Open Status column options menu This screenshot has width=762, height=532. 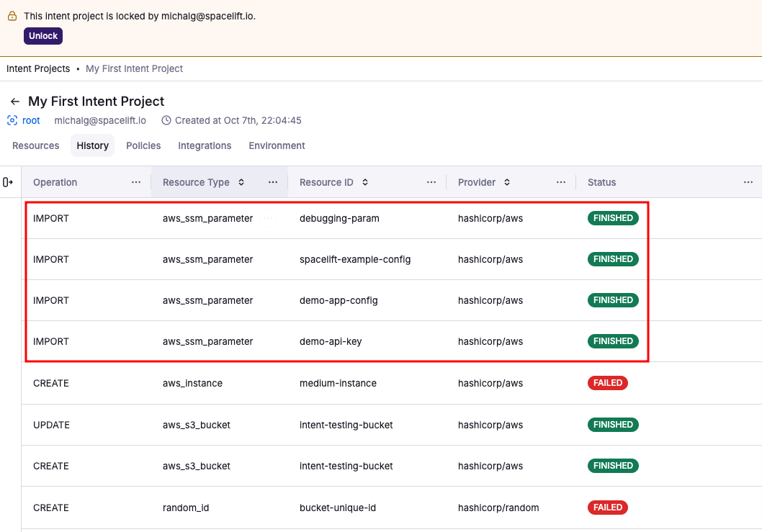click(748, 182)
